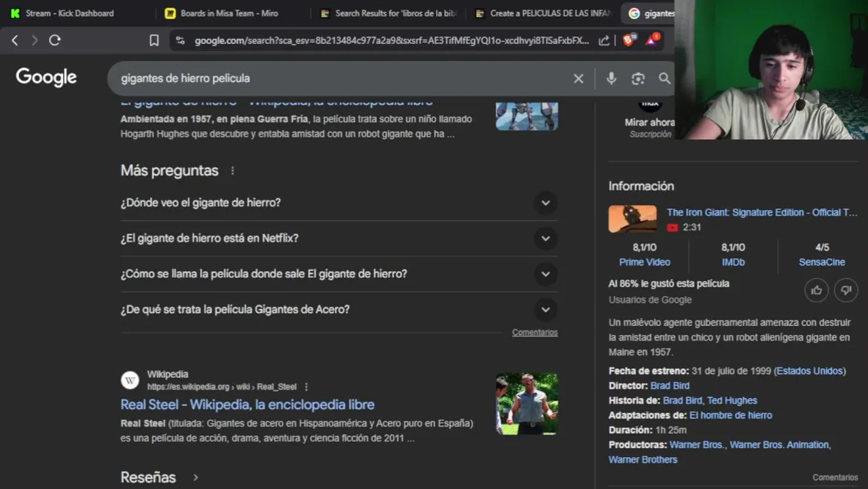Expand '¿Dónde veo el gigante de hierro?'
Viewport: 868px width, 489px height.
[x=339, y=202]
